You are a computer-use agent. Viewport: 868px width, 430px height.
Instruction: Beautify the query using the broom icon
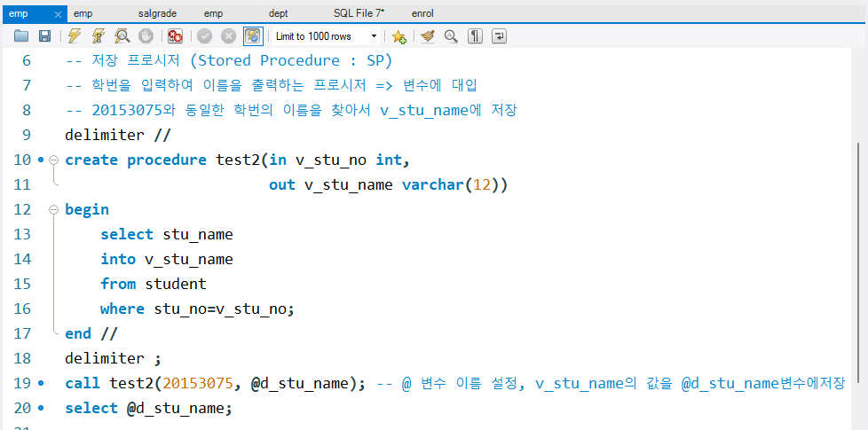pyautogui.click(x=428, y=36)
